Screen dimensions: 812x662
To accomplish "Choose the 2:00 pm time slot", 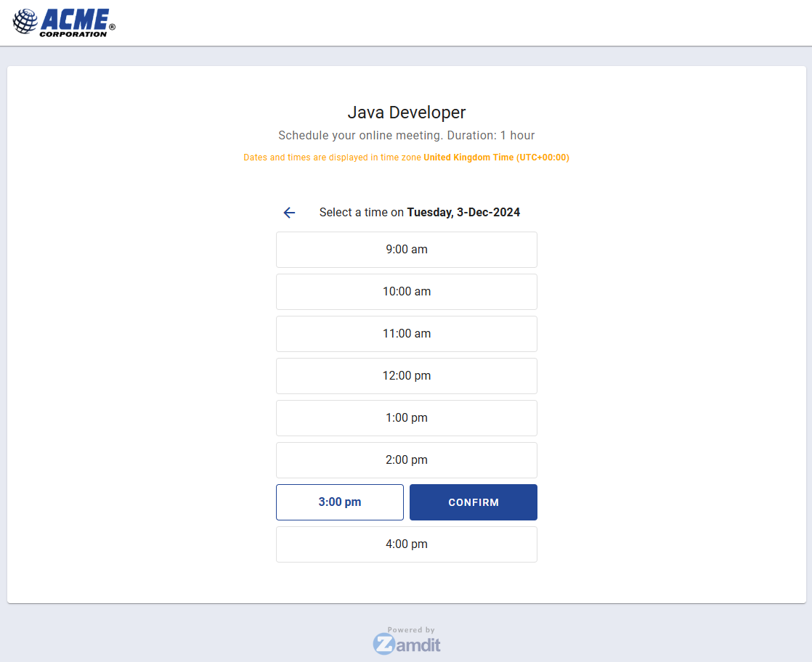I will coord(406,459).
